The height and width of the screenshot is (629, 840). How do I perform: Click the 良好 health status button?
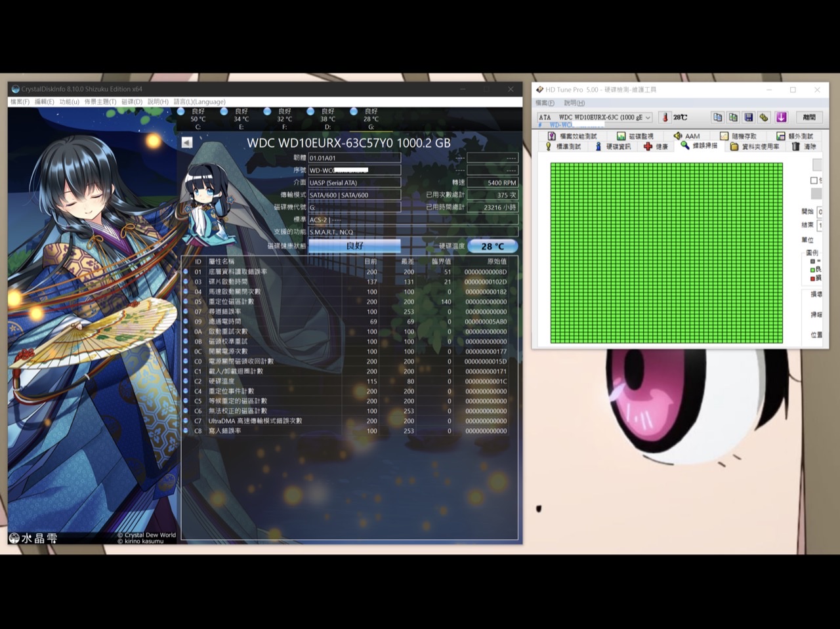coord(354,245)
